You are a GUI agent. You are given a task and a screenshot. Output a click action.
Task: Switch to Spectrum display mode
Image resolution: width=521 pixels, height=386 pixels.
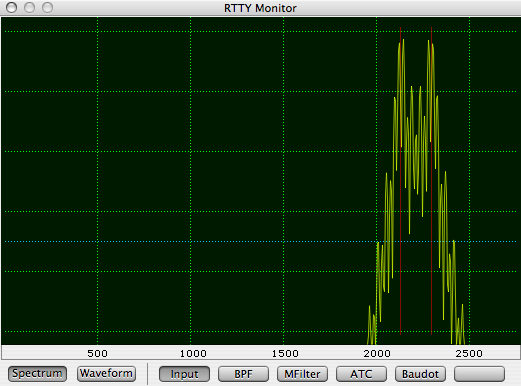point(37,374)
